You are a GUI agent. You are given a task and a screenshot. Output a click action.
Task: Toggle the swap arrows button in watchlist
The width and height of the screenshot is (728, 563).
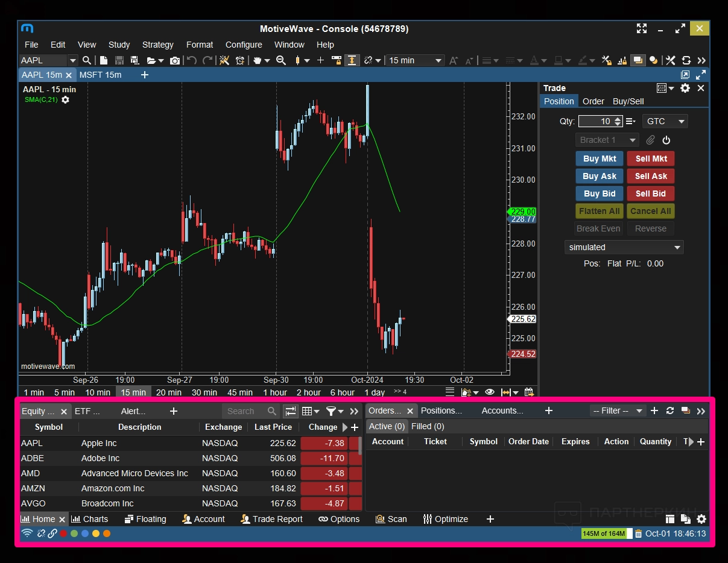291,411
